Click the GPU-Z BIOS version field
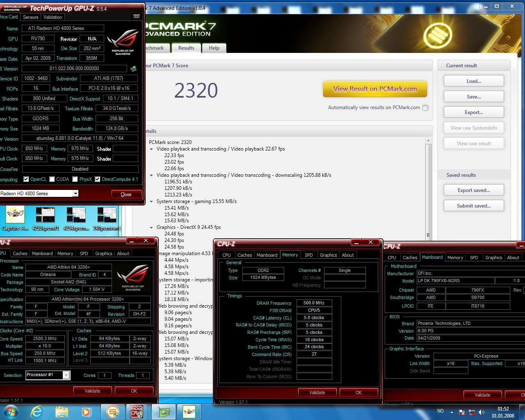 pyautogui.click(x=74, y=68)
